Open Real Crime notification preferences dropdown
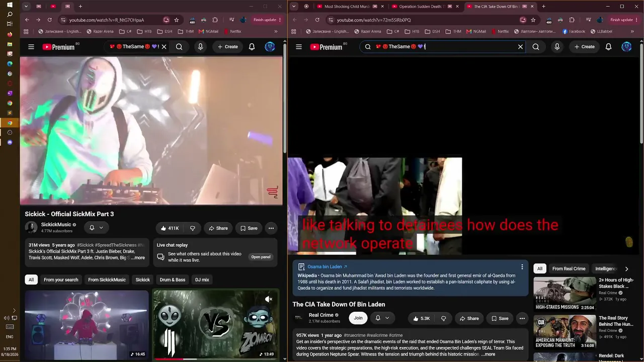 382,318
